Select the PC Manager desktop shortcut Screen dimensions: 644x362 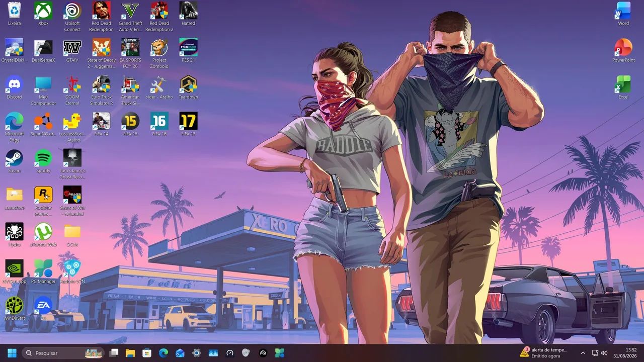pyautogui.click(x=43, y=271)
